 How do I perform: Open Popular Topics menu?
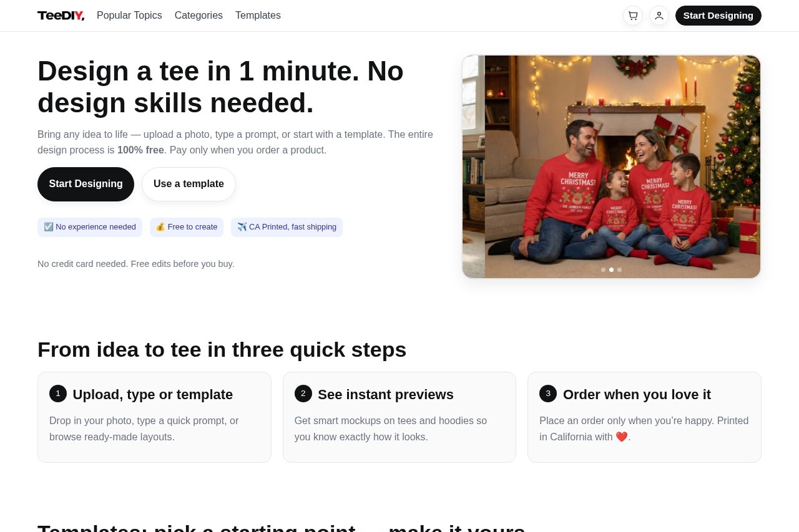tap(129, 16)
